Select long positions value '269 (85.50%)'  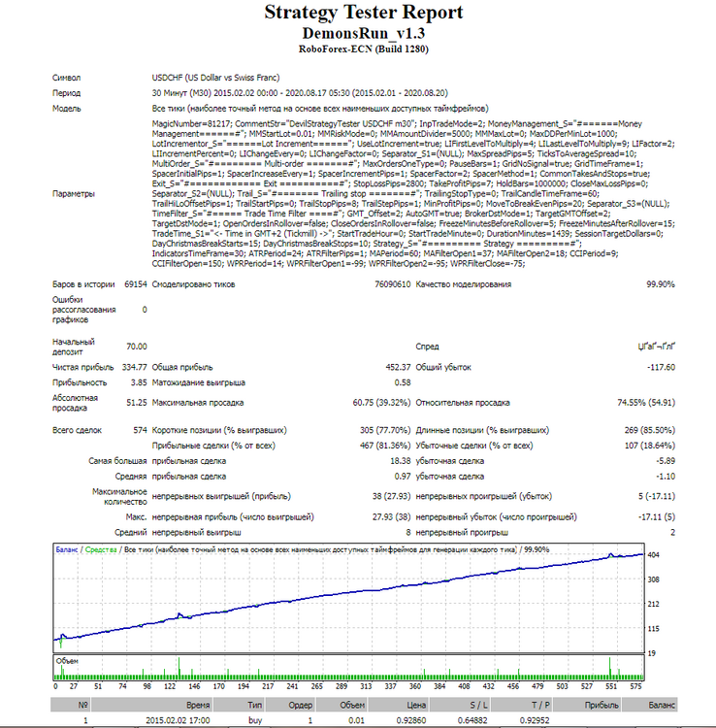coord(650,430)
